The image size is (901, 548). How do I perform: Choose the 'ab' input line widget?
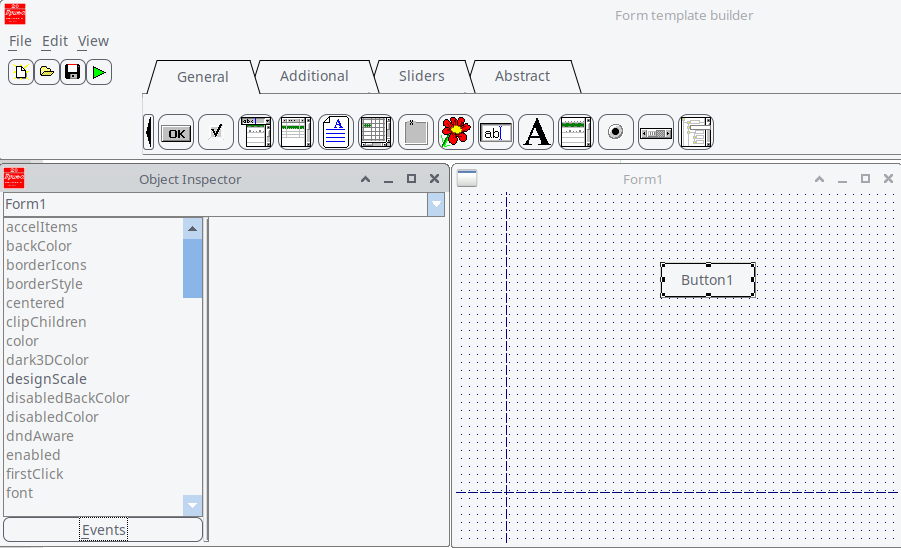coord(496,132)
